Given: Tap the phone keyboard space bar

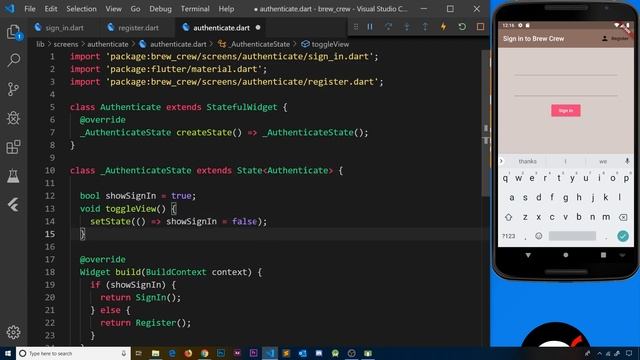Looking at the screenshot, I should click(572, 236).
